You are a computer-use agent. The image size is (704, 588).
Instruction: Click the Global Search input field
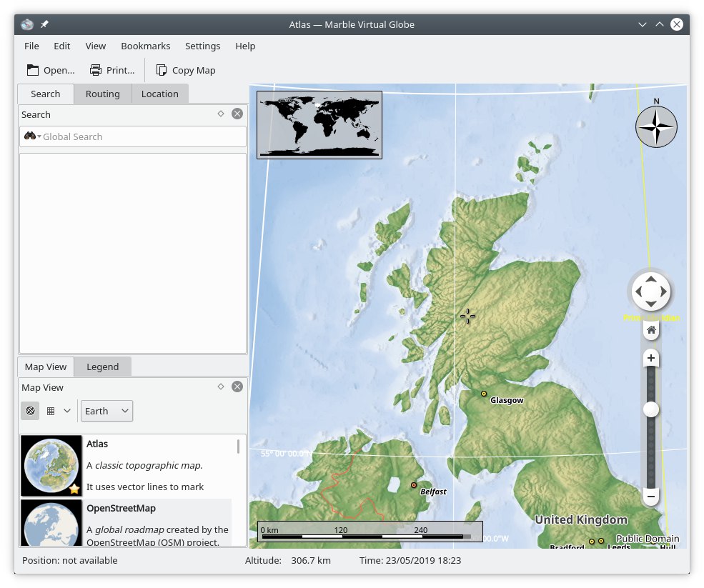point(133,136)
